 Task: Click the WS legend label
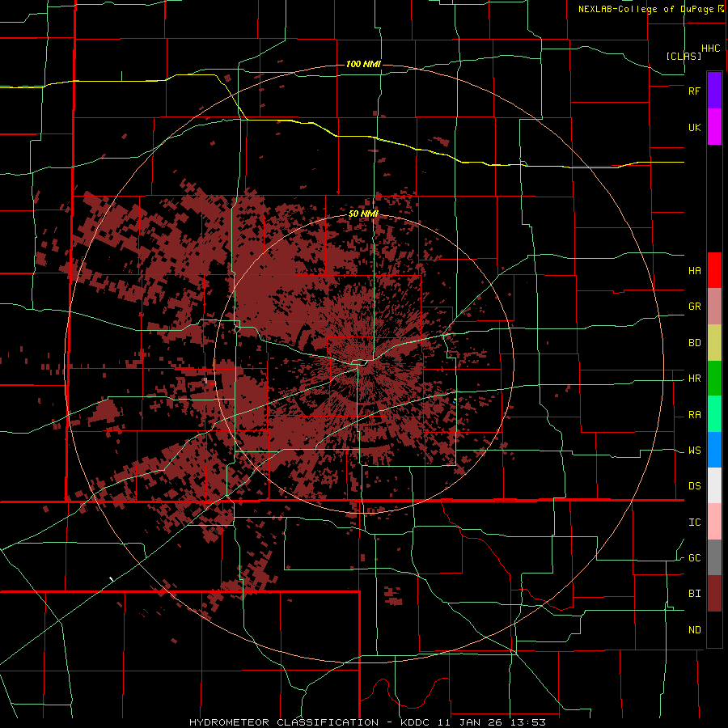tap(694, 450)
